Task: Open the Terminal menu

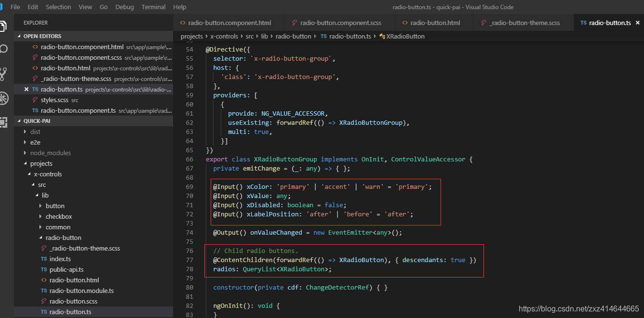Action: tap(154, 7)
